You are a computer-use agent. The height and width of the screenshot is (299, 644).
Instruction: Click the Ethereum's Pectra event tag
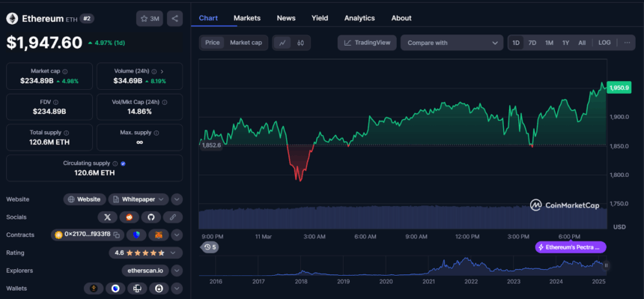click(x=571, y=247)
